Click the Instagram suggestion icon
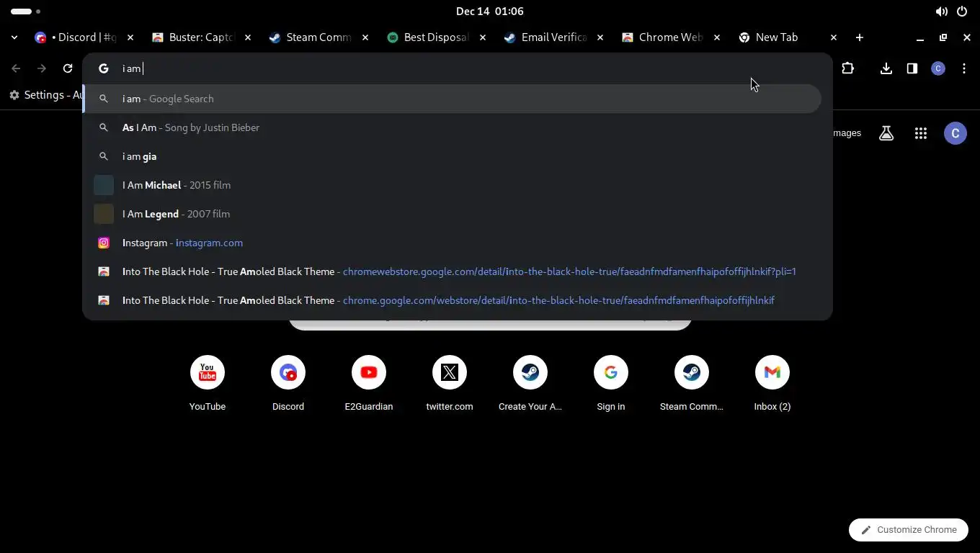Viewport: 980px width, 553px height. (x=104, y=243)
